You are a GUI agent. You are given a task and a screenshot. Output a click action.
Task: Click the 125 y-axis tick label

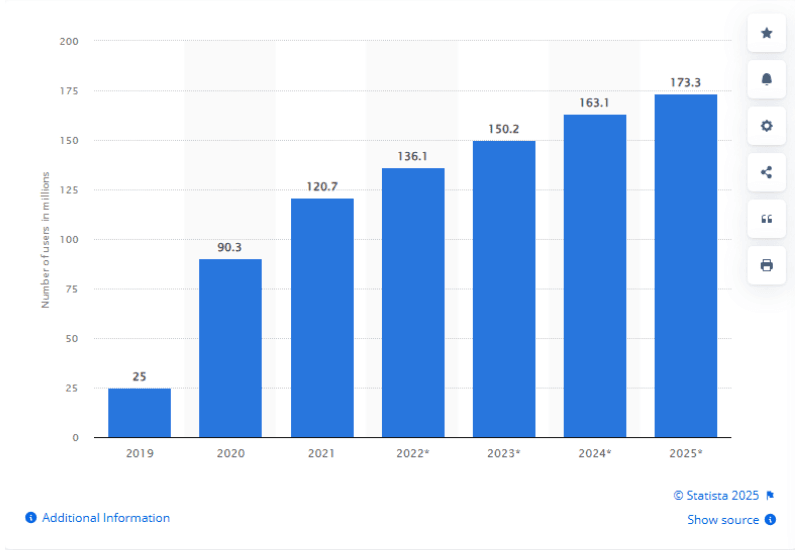pos(69,190)
